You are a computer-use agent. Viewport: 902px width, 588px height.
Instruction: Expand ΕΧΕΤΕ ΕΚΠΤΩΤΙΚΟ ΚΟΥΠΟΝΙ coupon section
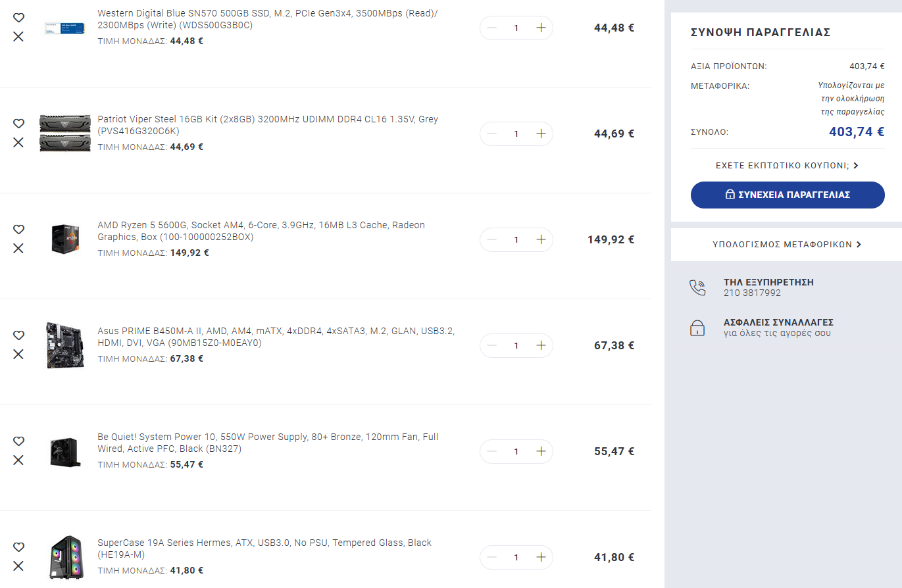click(788, 166)
